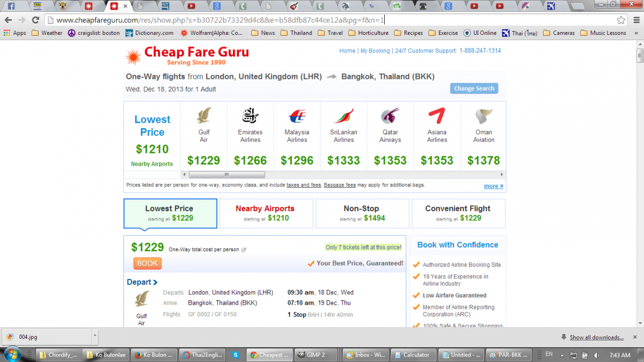Click the Asiana Airlines logo
Viewport: 644px width, 362px height.
click(437, 116)
